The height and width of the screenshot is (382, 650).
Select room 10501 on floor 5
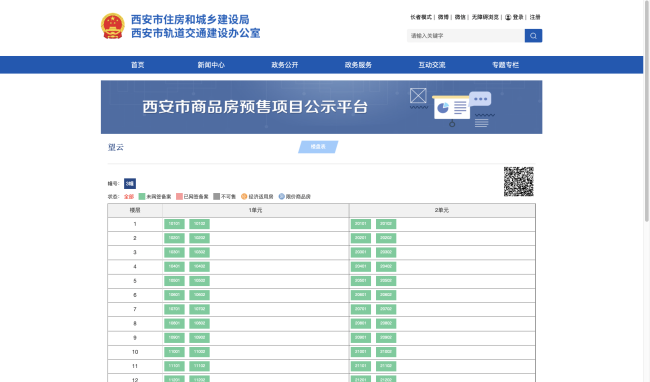[x=174, y=281]
